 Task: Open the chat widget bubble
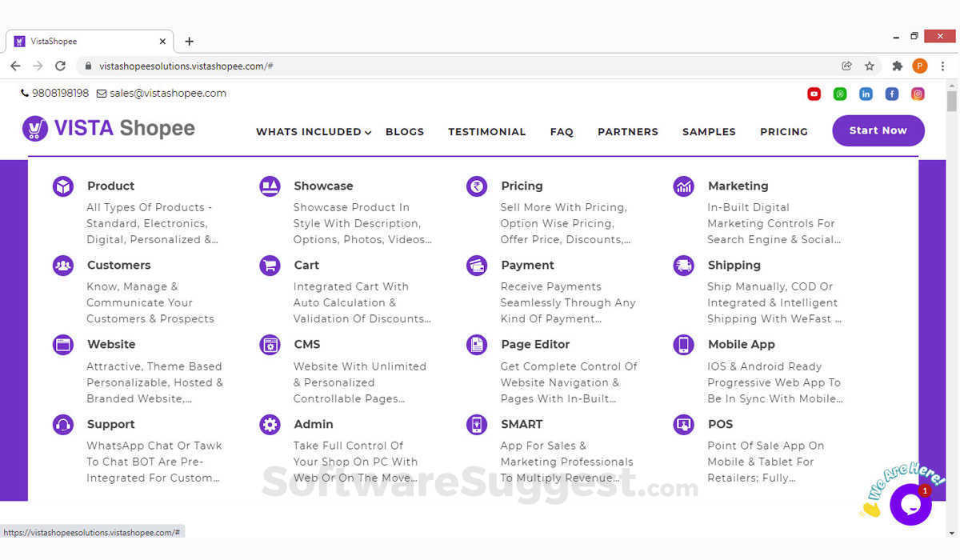[910, 504]
